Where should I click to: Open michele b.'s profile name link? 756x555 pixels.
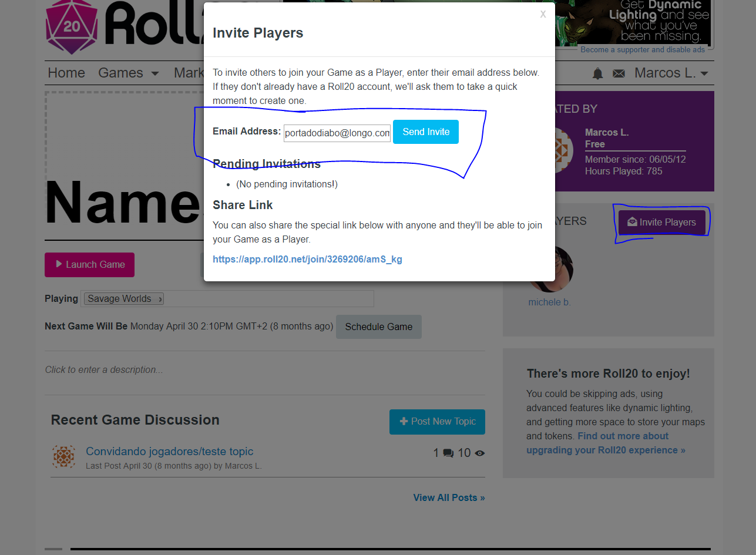(x=550, y=302)
